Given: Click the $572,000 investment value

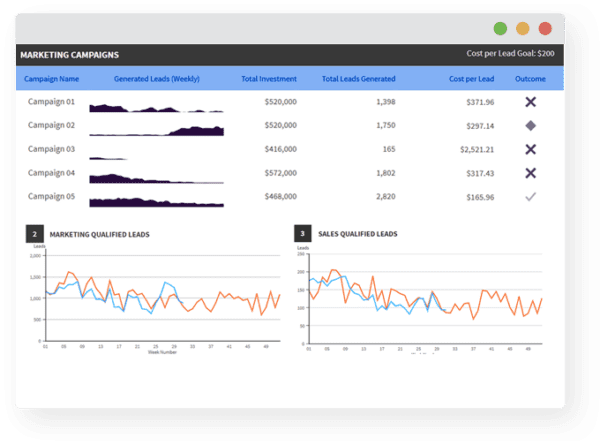Looking at the screenshot, I should [x=280, y=173].
